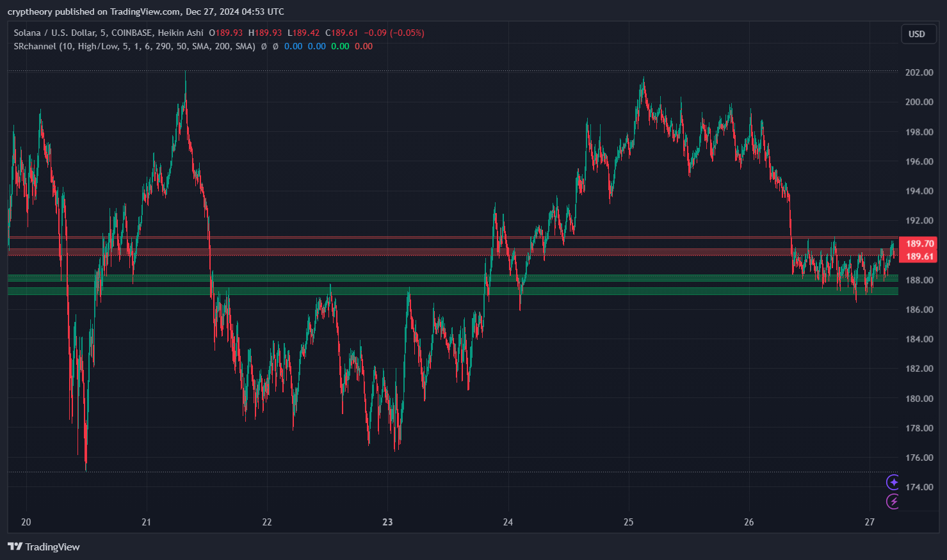Click the L189.42 low value
The width and height of the screenshot is (947, 560).
coord(304,33)
